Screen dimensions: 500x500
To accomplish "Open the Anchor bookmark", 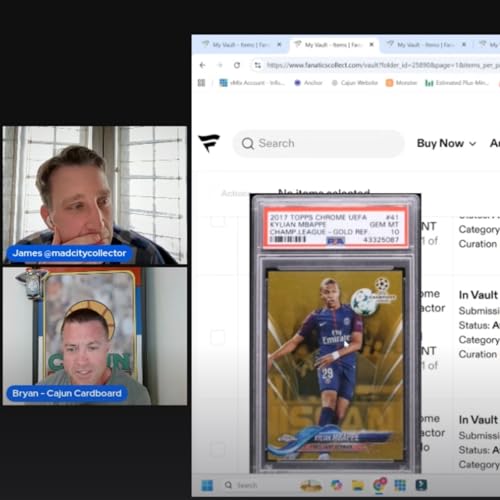I will tap(308, 83).
